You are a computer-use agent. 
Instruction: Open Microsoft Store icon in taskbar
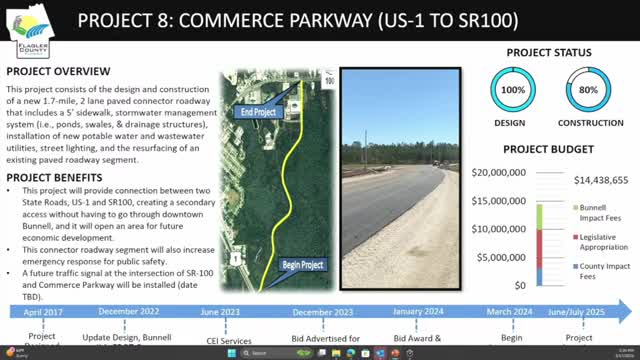click(365, 353)
